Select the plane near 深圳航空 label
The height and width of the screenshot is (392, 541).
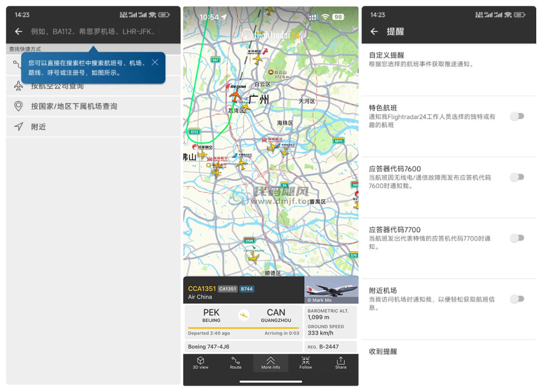coord(257,60)
